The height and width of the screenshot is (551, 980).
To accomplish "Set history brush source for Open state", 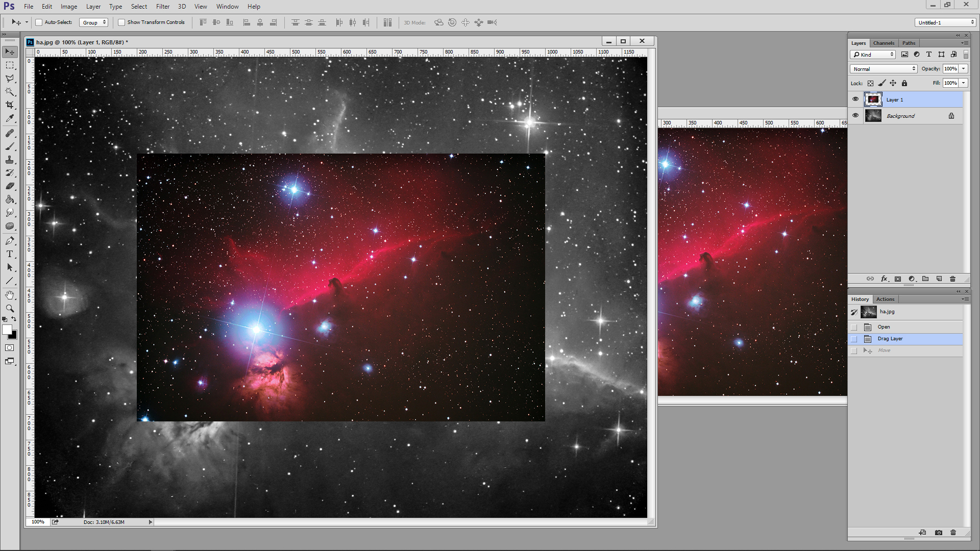I will tap(854, 327).
